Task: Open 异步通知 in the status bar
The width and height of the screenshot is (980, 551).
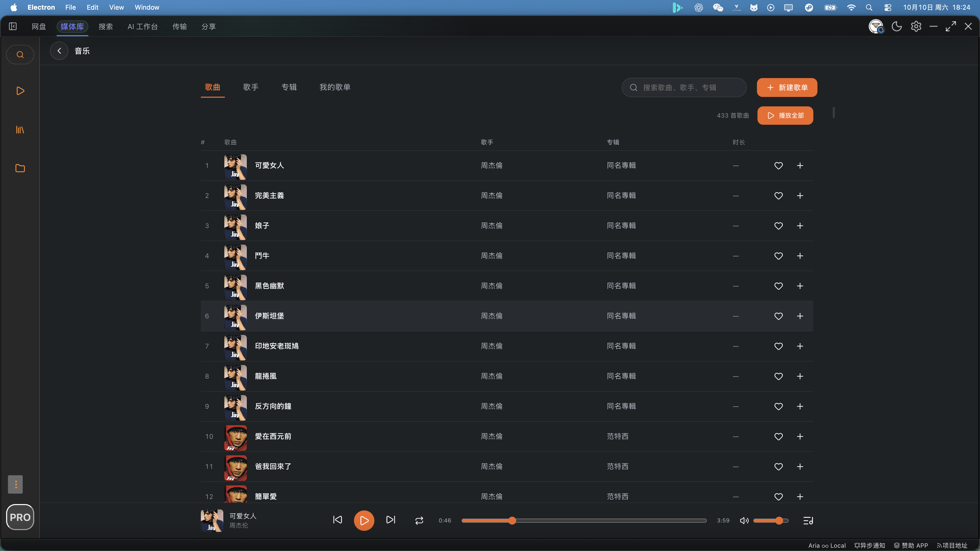Action: click(x=870, y=545)
